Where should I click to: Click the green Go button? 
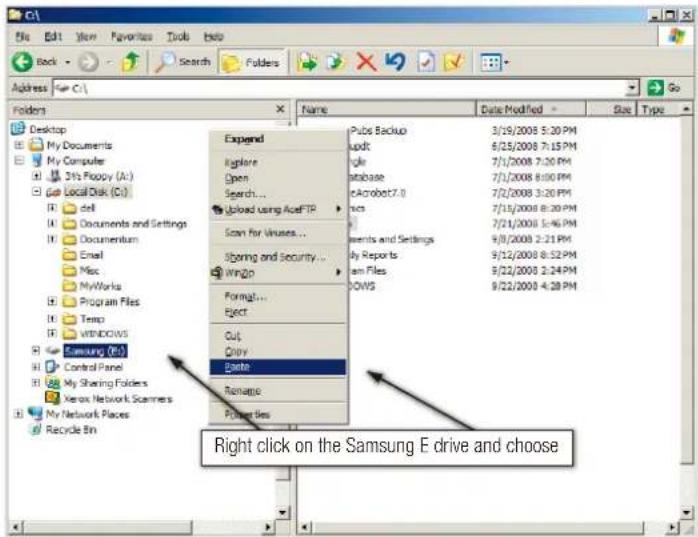coord(664,87)
